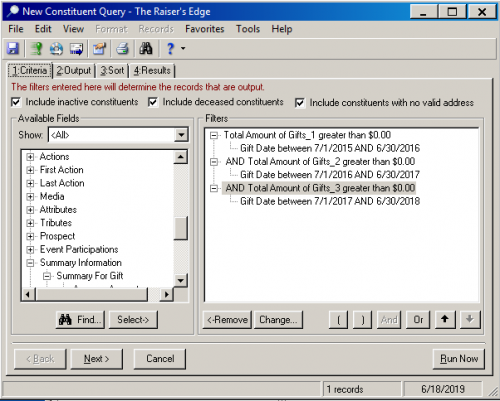Open the Tools menu
The width and height of the screenshot is (500, 401).
point(248,29)
